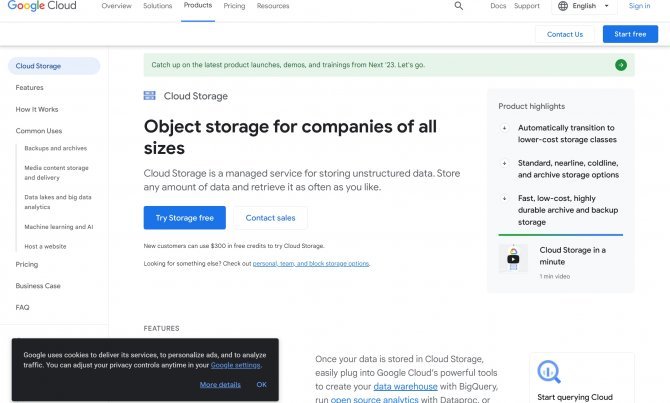Expand 'Fast, low-cost, highly durable archive' highlight
Viewport: 670px width, 403px height.
tap(505, 198)
